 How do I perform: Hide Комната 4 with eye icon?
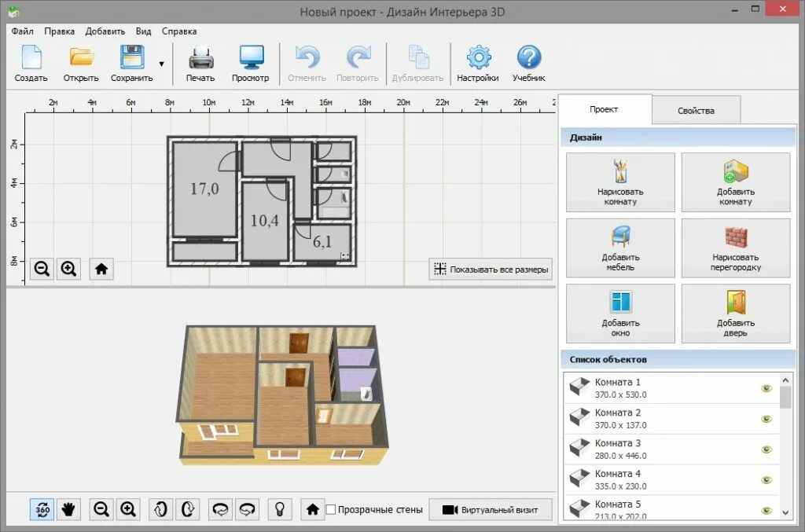[x=766, y=480]
